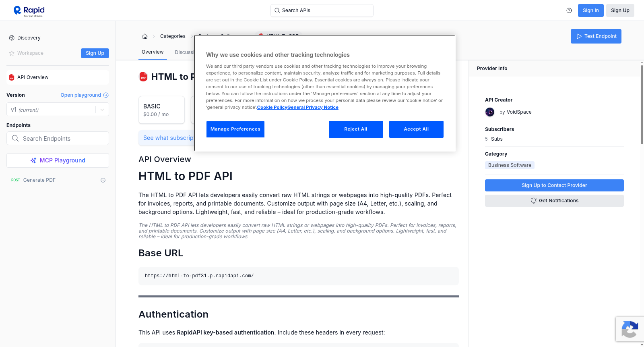The width and height of the screenshot is (644, 347).
Task: Click the sidebar Sign Up button
Action: (95, 53)
